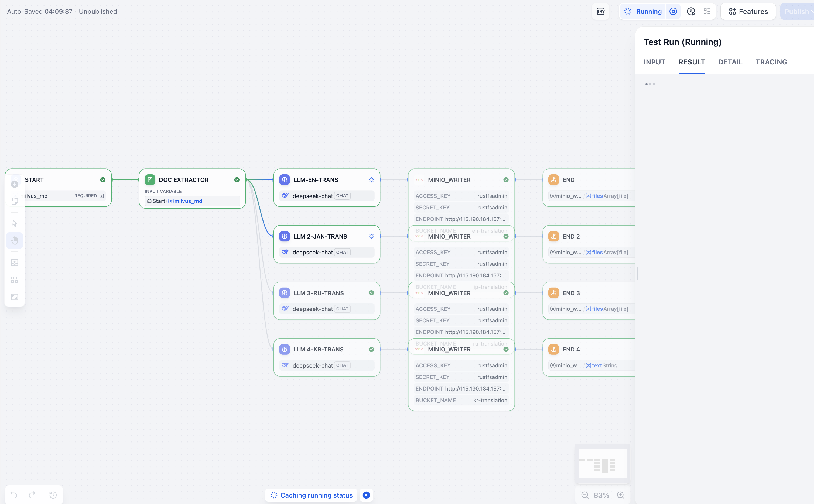This screenshot has width=814, height=504.
Task: Click the add note icon
Action: tap(14, 201)
